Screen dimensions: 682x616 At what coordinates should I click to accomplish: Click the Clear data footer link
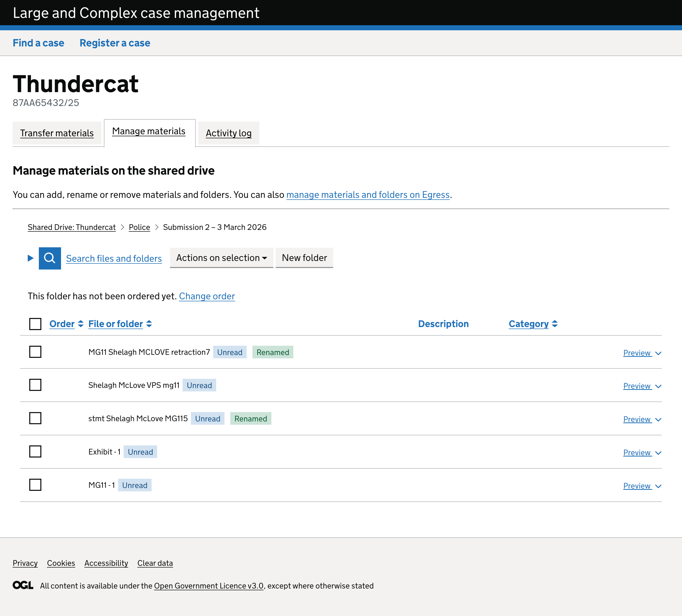point(155,563)
